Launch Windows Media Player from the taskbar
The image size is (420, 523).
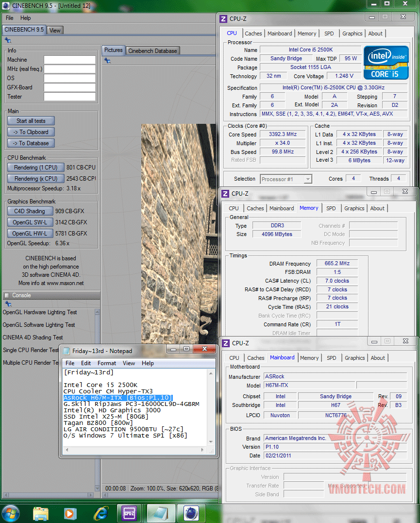(x=70, y=513)
